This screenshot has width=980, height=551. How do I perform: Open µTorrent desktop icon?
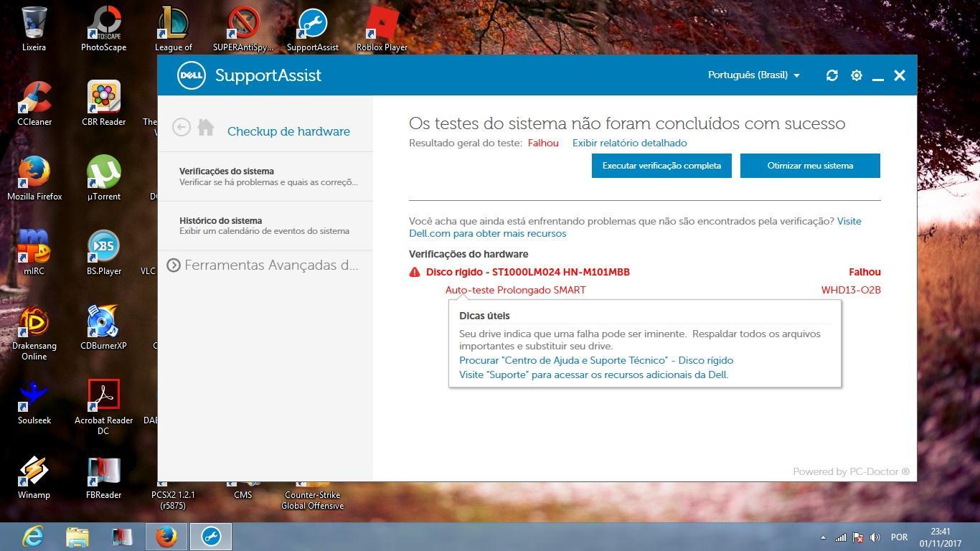pos(103,178)
